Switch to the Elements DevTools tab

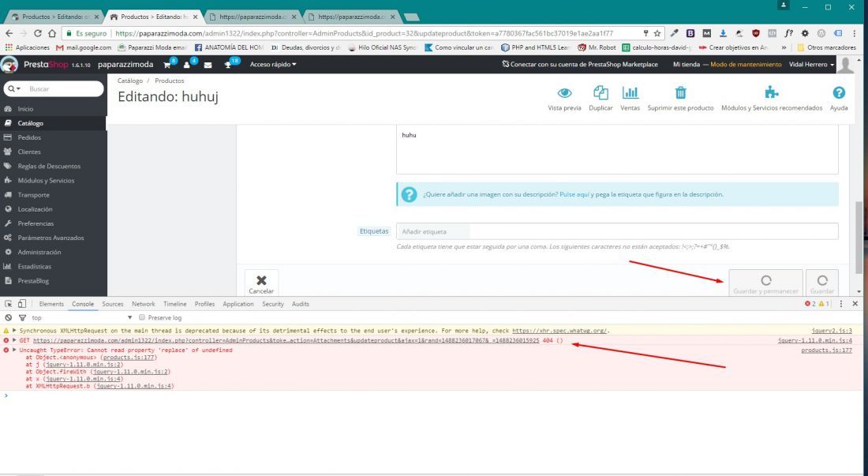pos(51,304)
